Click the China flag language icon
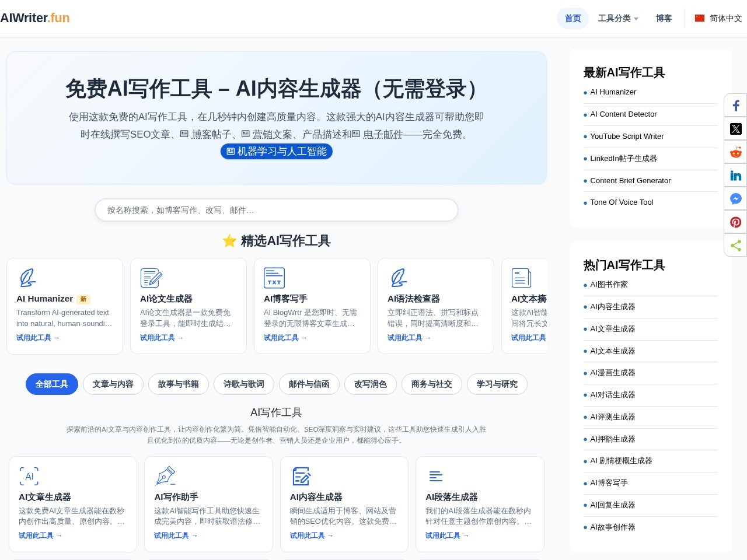The image size is (747, 560). tap(700, 18)
